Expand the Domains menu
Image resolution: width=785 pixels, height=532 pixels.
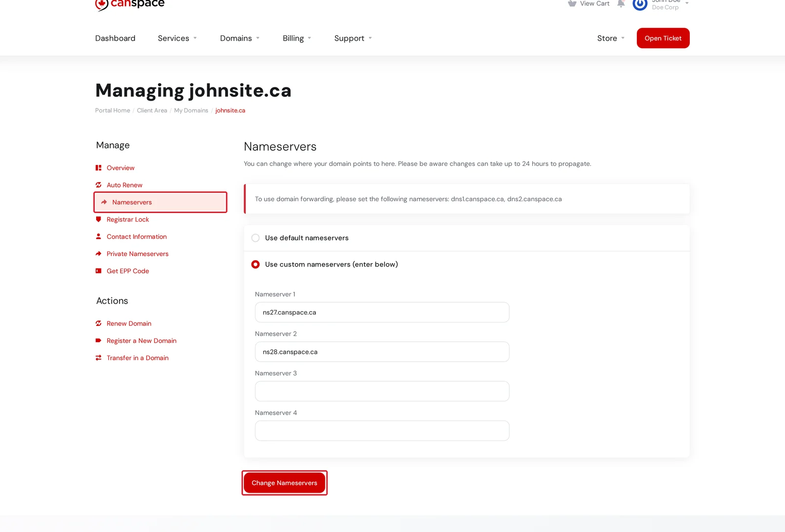[240, 38]
